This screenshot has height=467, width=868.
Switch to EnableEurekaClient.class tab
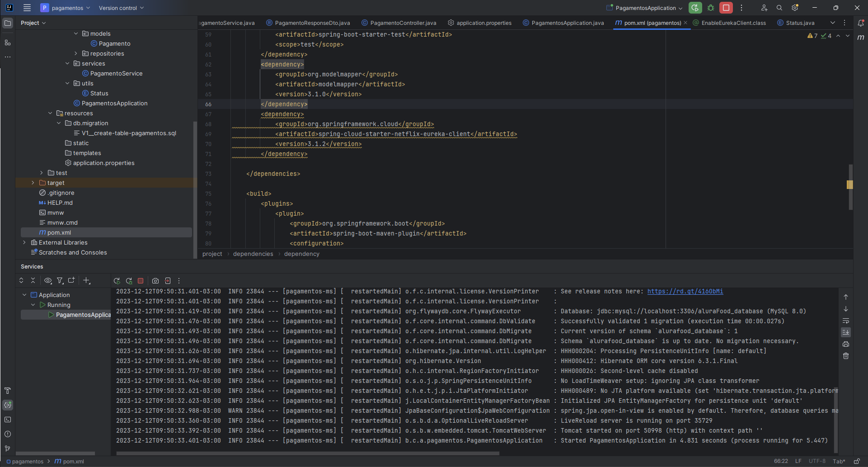tap(730, 23)
